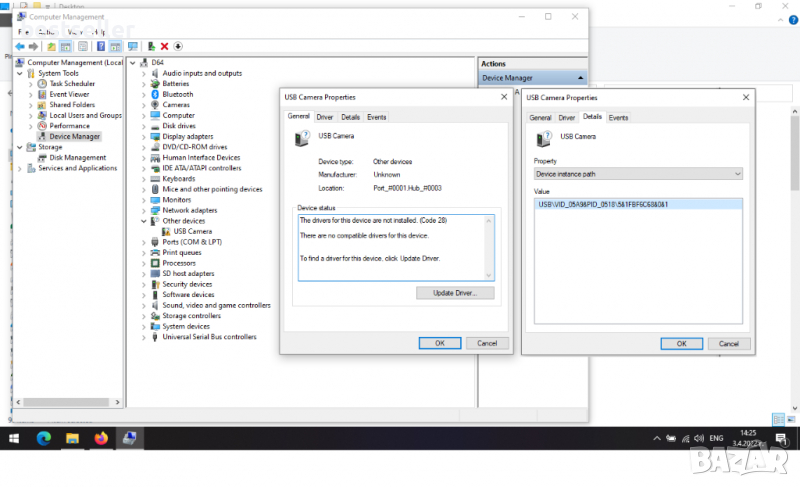Click the red X uninstall device icon
The height and width of the screenshot is (487, 800).
tap(164, 46)
